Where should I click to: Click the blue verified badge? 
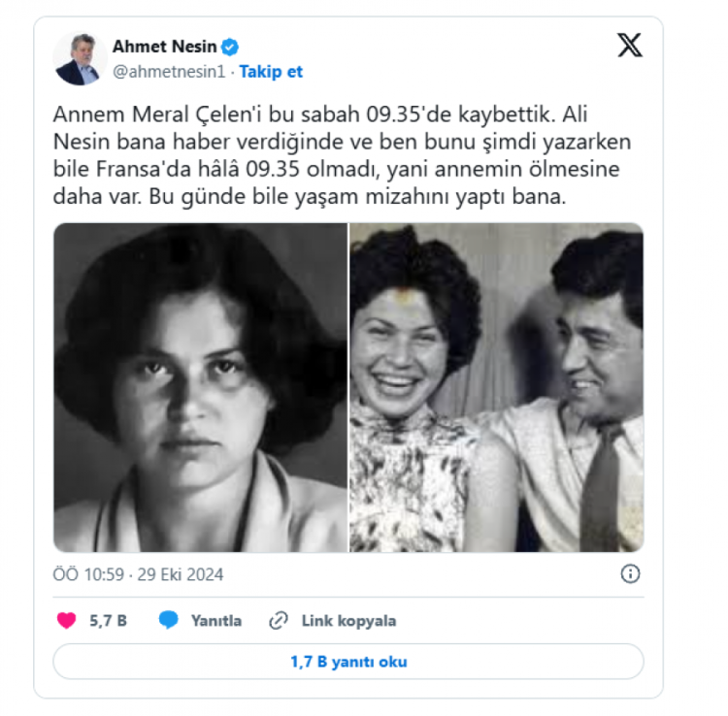(229, 47)
